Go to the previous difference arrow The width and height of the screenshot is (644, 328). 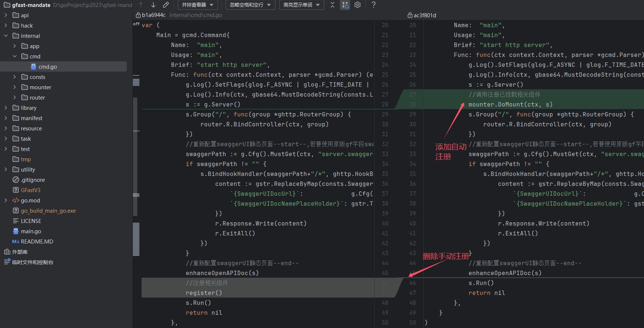[x=141, y=5]
